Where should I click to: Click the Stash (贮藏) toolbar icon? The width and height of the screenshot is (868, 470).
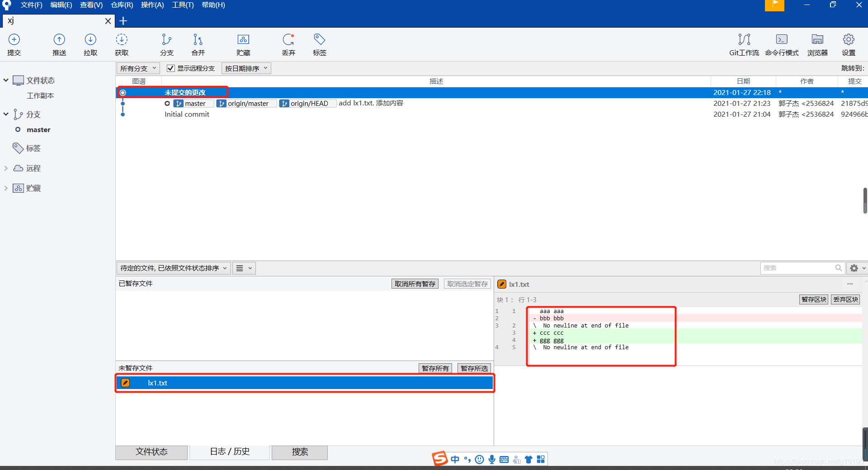[x=243, y=44]
